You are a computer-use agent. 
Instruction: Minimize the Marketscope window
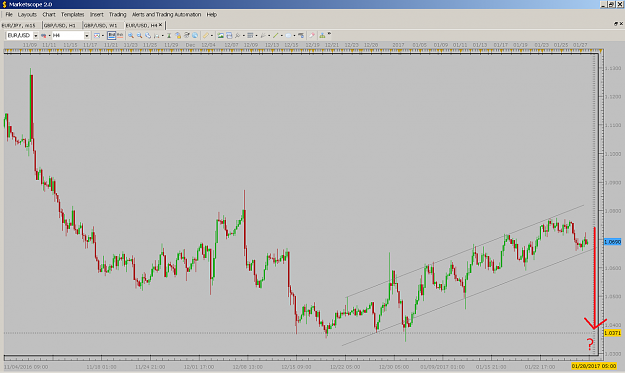pyautogui.click(x=604, y=4)
